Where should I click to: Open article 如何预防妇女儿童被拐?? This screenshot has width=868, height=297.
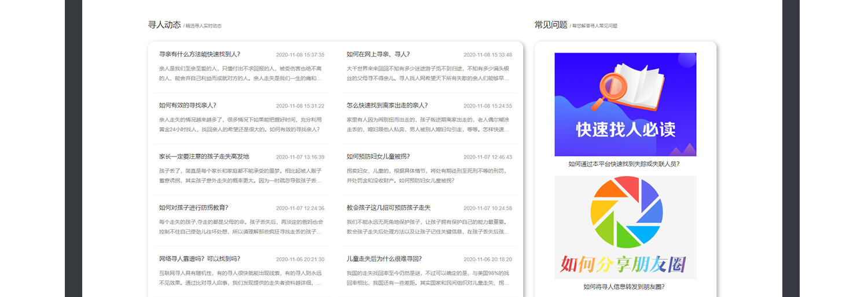pyautogui.click(x=378, y=157)
